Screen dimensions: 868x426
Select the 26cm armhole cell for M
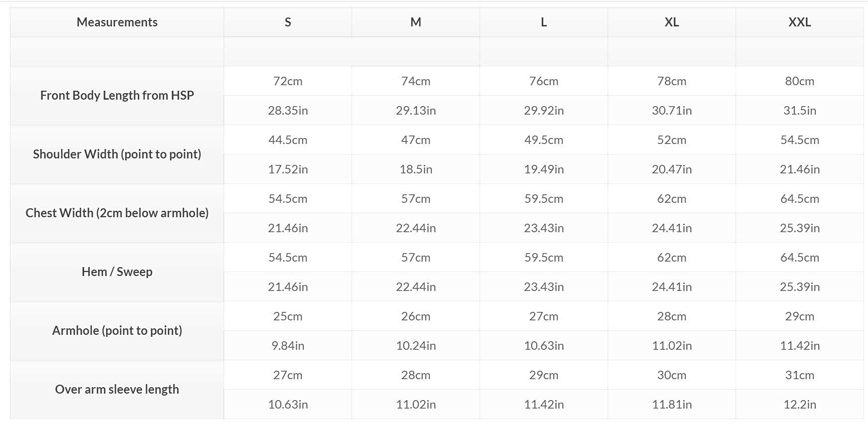(x=416, y=316)
